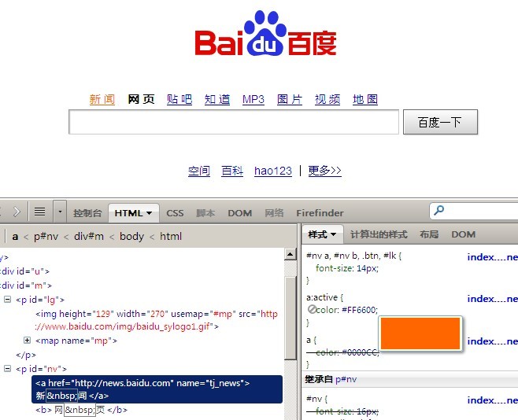The width and height of the screenshot is (518, 420).
Task: Click the 贴吧 link
Action: pos(179,99)
